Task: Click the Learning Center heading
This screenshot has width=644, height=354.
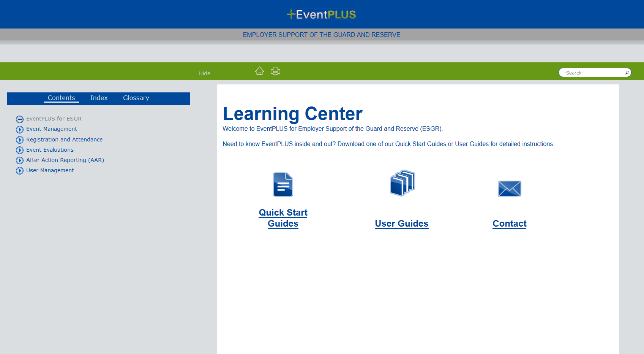Action: tap(293, 114)
